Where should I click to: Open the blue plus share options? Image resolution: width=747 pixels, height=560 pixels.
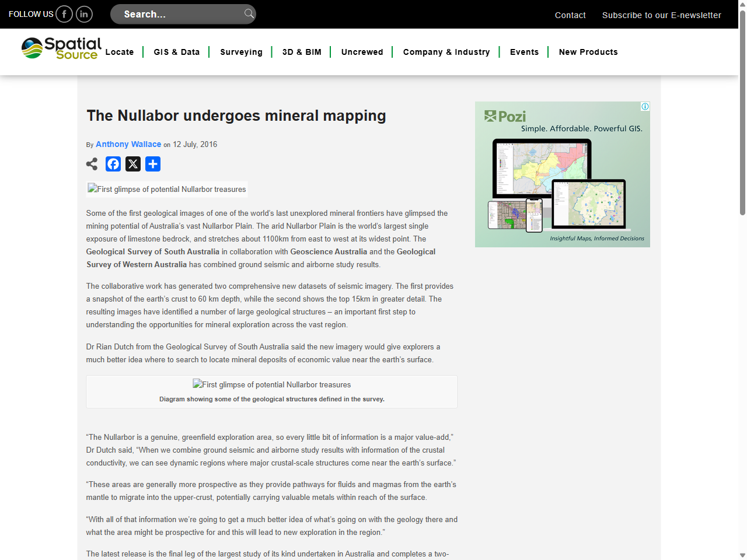pyautogui.click(x=153, y=164)
